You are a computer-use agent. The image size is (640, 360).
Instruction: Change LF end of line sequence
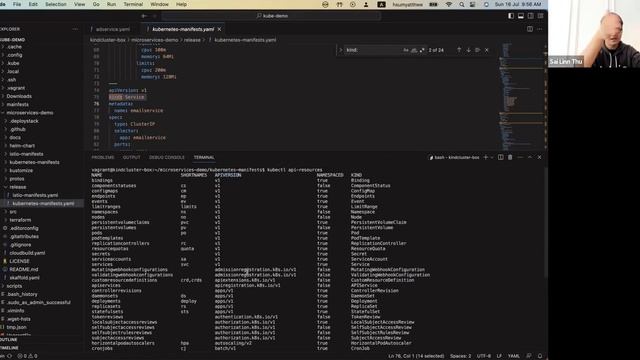click(x=499, y=356)
